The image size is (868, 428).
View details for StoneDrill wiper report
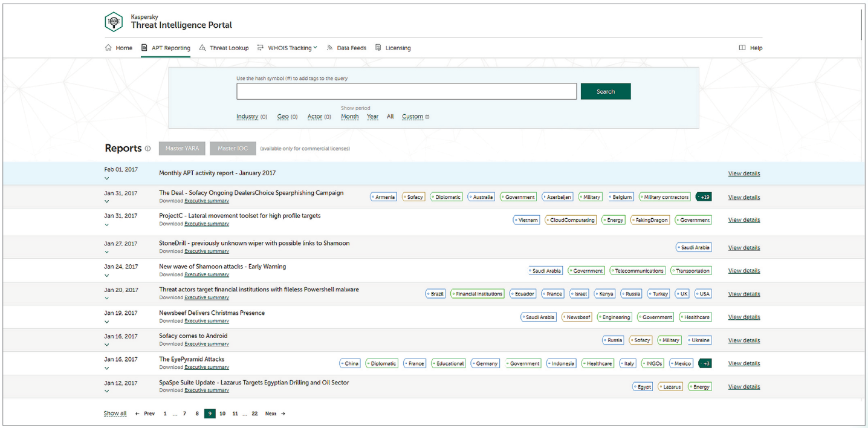point(744,248)
